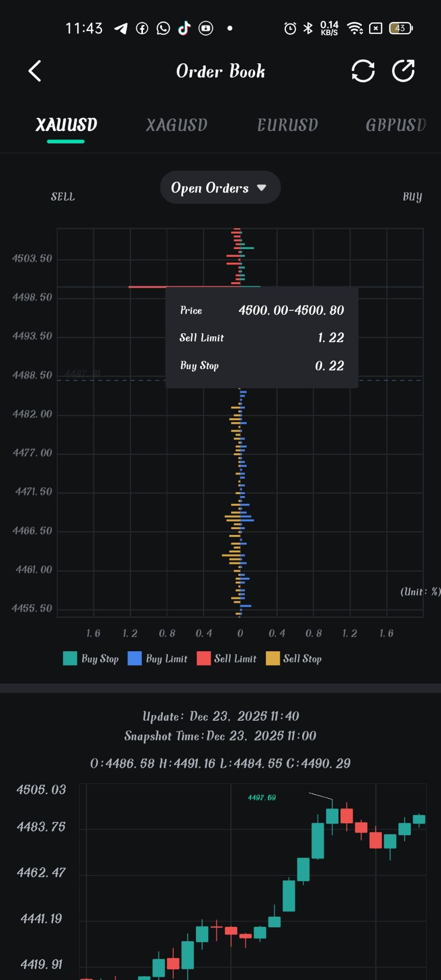Open the Open Orders dropdown
441x980 pixels.
pyautogui.click(x=210, y=188)
